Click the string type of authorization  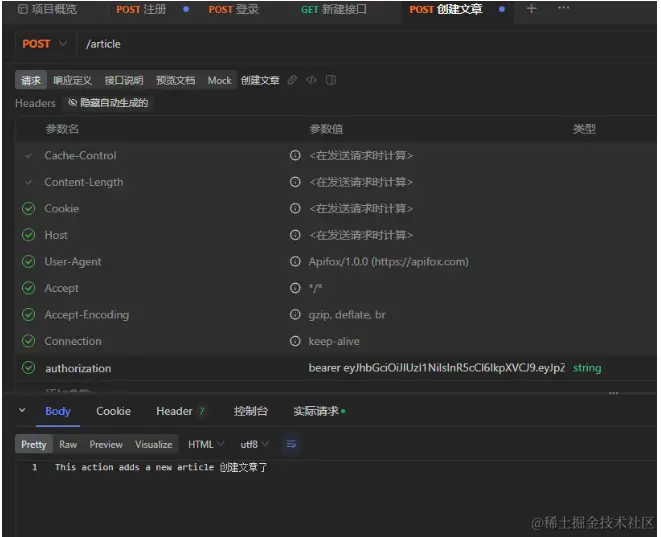pyautogui.click(x=587, y=368)
